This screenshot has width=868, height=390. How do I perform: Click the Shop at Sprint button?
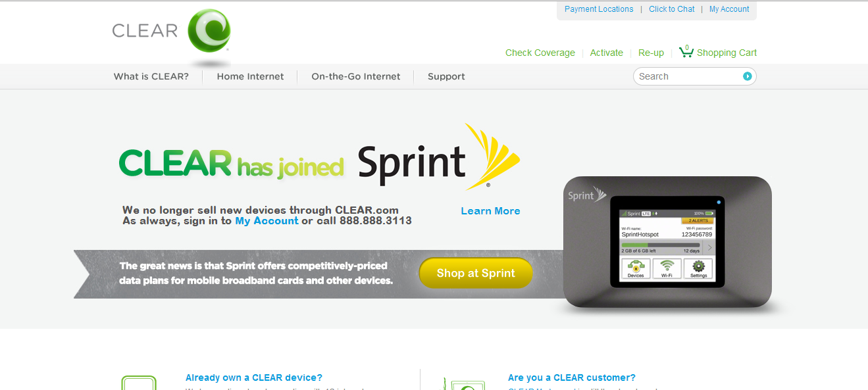(x=476, y=273)
